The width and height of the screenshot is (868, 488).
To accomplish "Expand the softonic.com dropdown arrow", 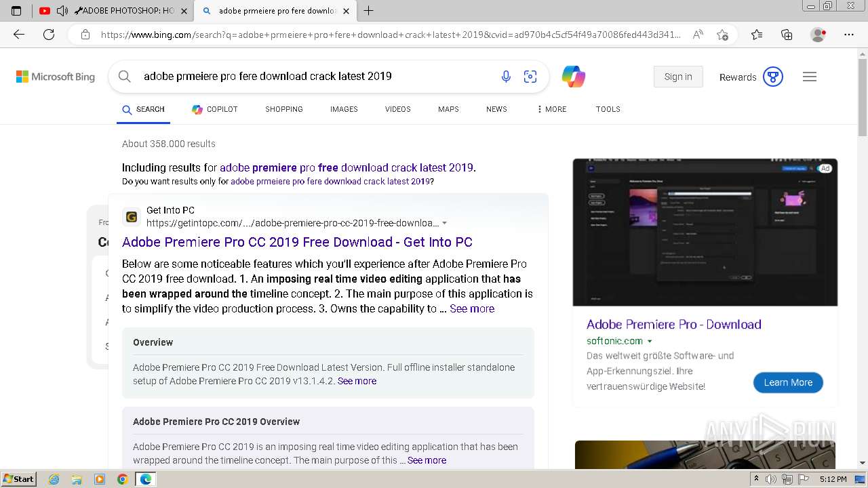I will coord(650,342).
